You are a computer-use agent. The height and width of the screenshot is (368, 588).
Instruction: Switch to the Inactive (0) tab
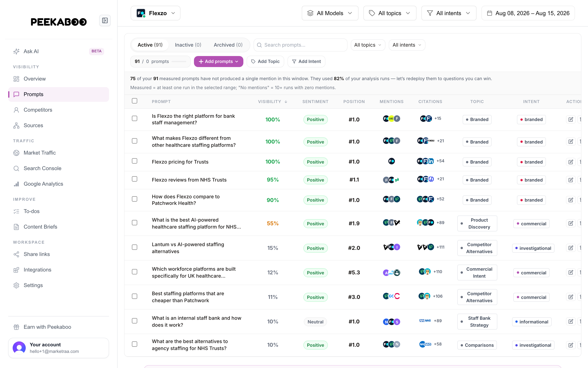pos(188,45)
